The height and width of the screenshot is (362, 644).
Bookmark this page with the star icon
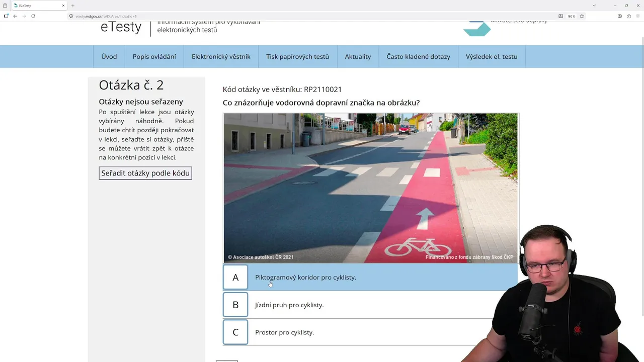tap(582, 16)
